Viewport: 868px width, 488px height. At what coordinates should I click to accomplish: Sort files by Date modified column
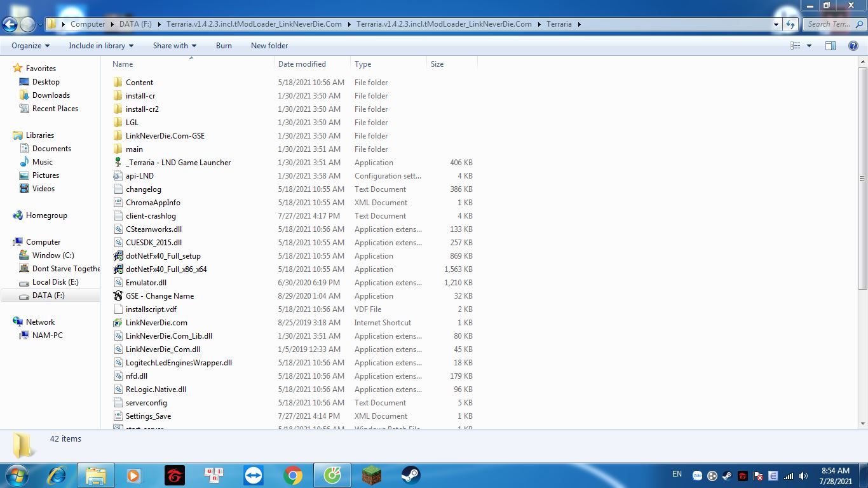[x=302, y=64]
